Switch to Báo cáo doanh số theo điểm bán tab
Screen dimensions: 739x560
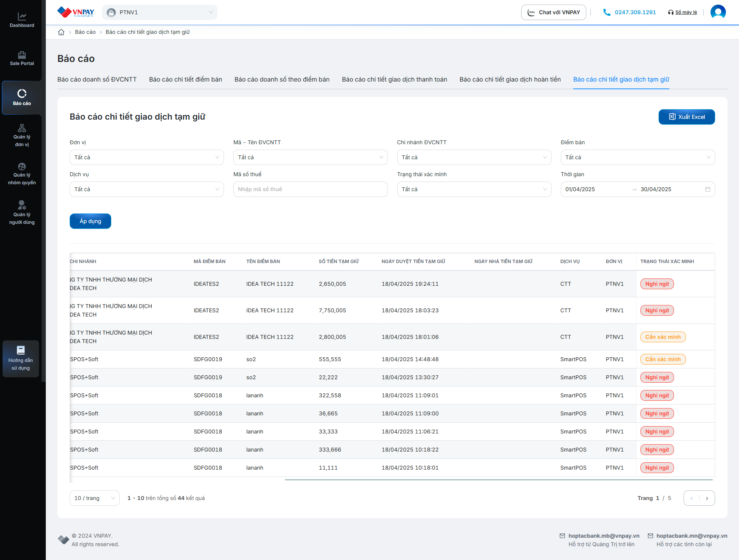pos(282,79)
